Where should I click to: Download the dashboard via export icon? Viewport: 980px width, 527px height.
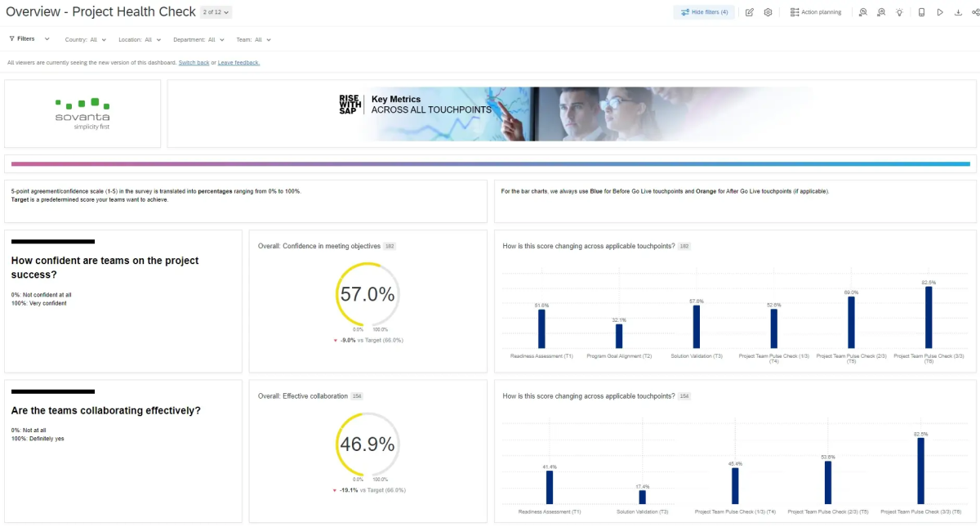[x=958, y=12]
